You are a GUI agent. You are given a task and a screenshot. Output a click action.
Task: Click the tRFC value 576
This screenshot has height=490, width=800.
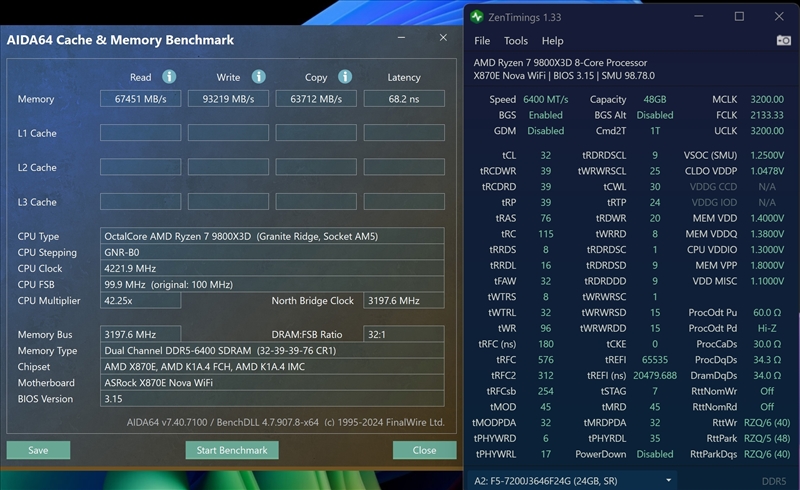[545, 360]
